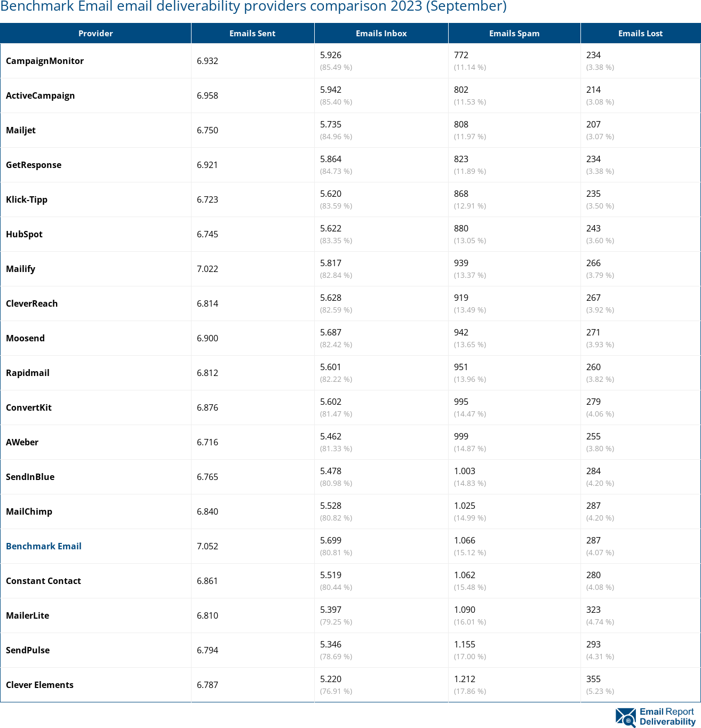Screen dimensions: 701x728
Task: Click Mailjet's inbox count 5.735
Action: click(331, 124)
